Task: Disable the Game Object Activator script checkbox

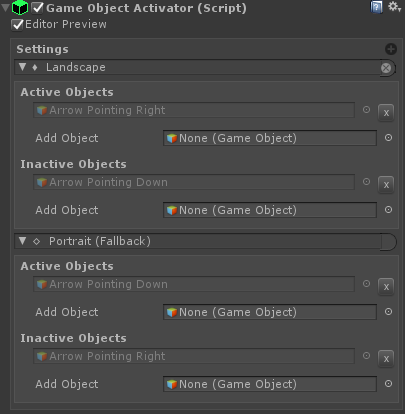Action: tap(37, 8)
